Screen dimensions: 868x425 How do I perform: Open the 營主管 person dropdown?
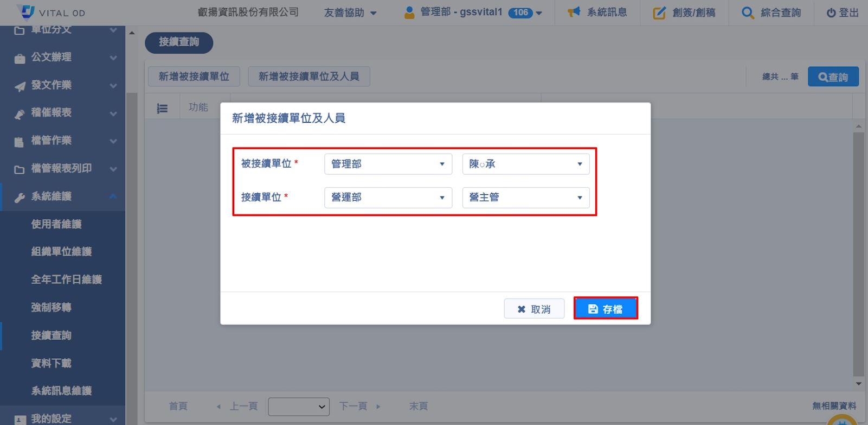click(525, 198)
